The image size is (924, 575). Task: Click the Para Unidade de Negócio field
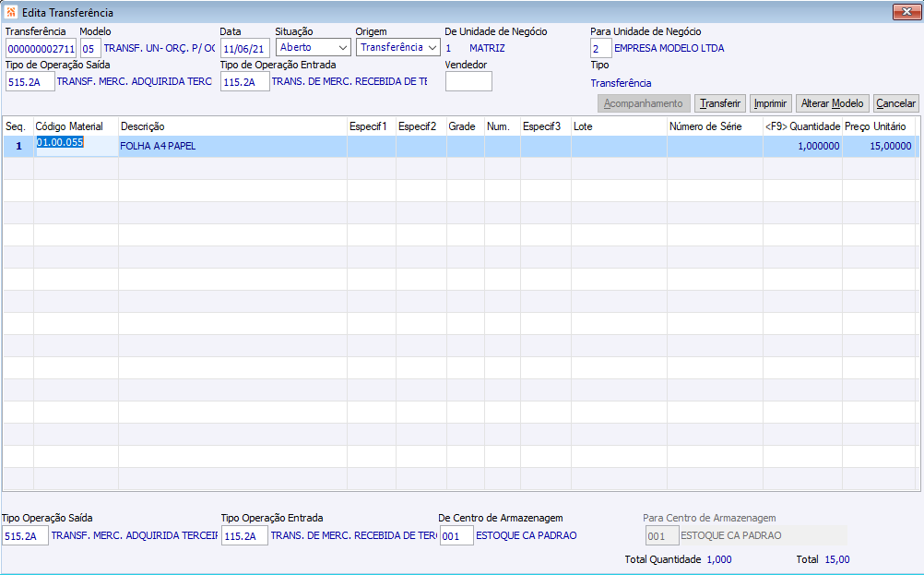point(601,48)
